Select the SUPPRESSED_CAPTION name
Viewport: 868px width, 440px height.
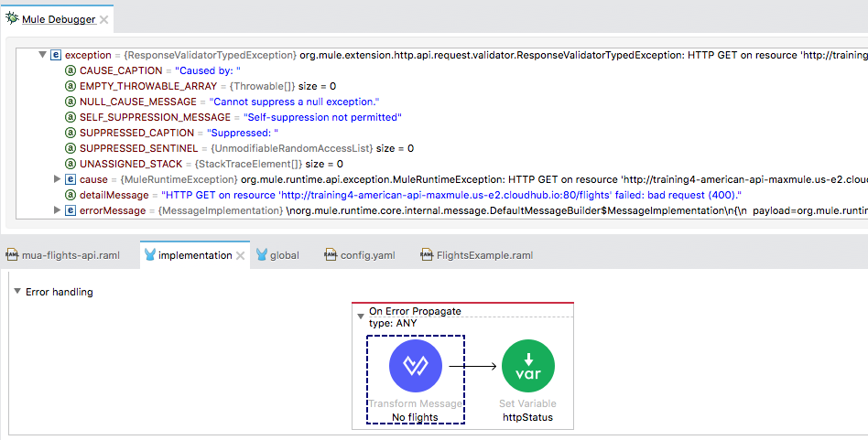[136, 133]
